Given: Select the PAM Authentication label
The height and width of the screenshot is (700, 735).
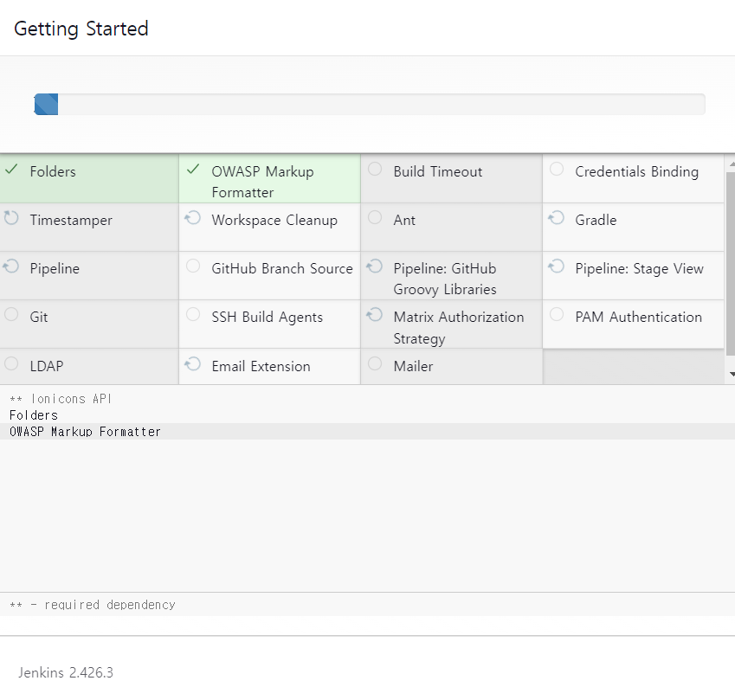Looking at the screenshot, I should (638, 318).
